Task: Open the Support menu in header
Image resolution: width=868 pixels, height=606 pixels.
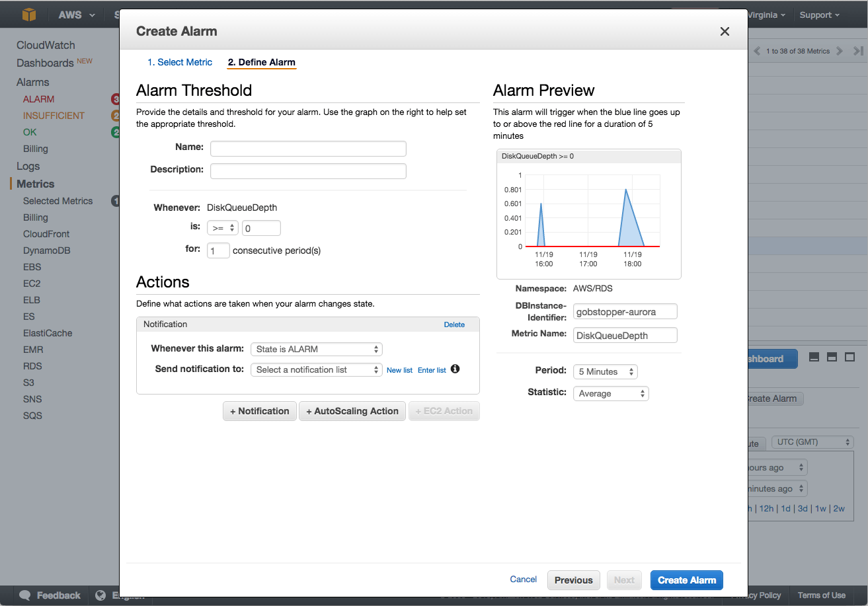Action: (819, 15)
